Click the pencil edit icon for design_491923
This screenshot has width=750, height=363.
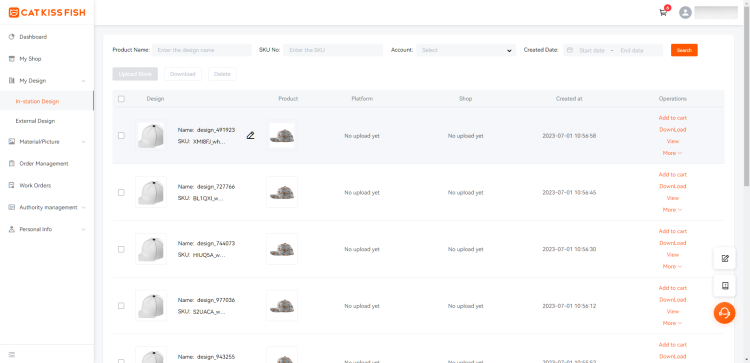point(250,135)
